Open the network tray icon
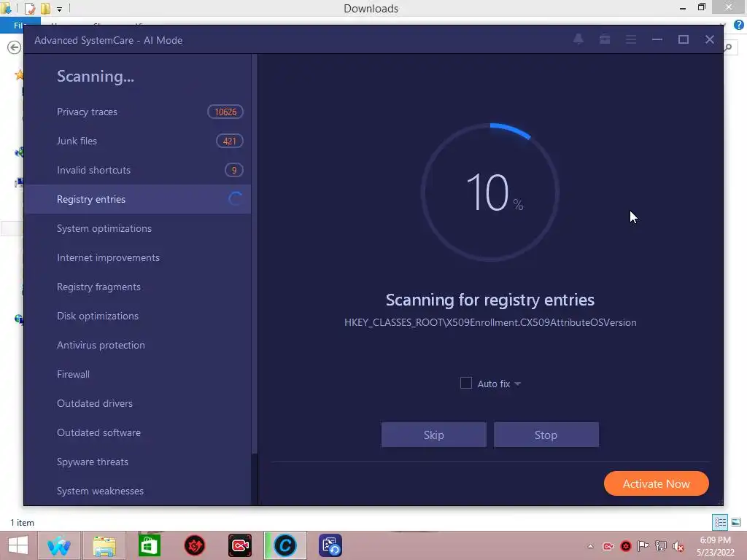 point(661,545)
